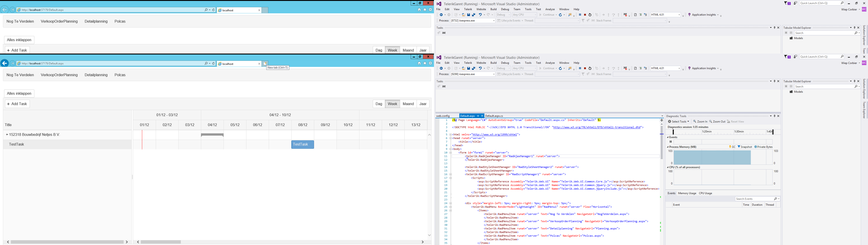Click Break All pause icon in lower Visual Studio toolbar
This screenshot has height=245, width=868.
pos(580,68)
